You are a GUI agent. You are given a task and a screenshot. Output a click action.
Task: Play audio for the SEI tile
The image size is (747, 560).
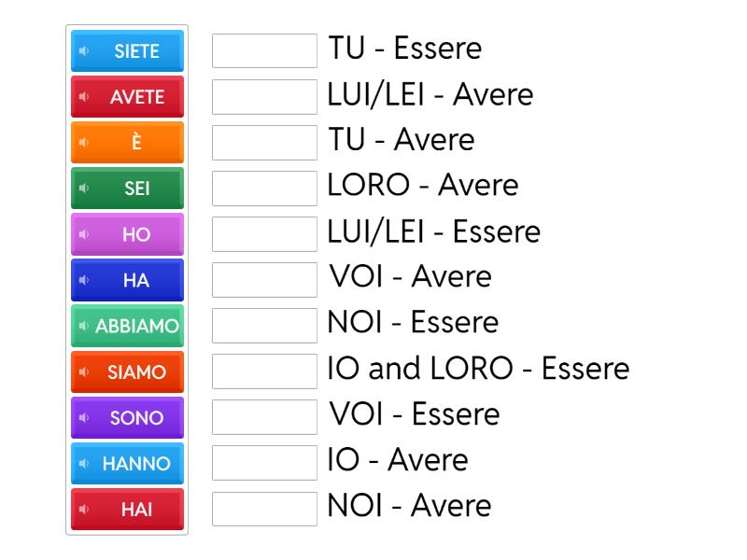coord(84,189)
